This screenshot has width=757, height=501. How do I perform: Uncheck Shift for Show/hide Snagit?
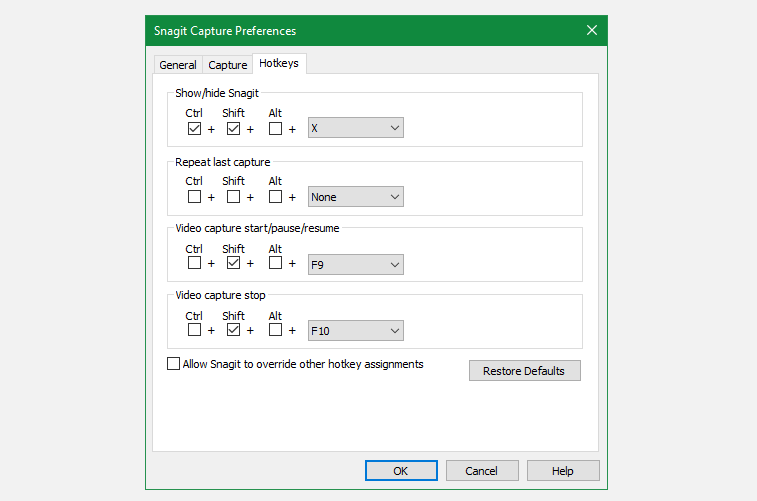tap(233, 129)
